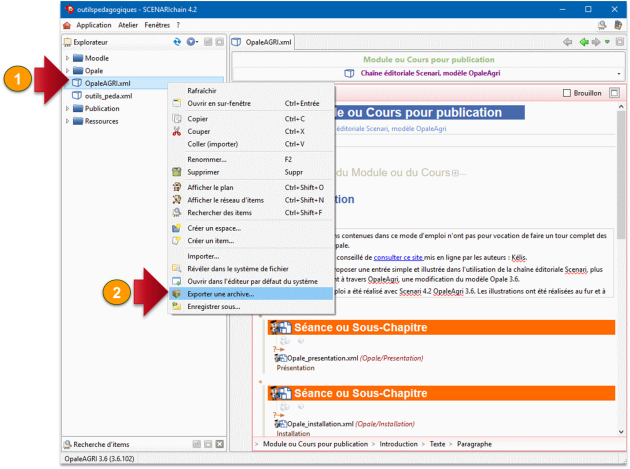This screenshot has width=630, height=469.
Task: Click the refresh icon in the Explorateur header
Action: (x=177, y=42)
